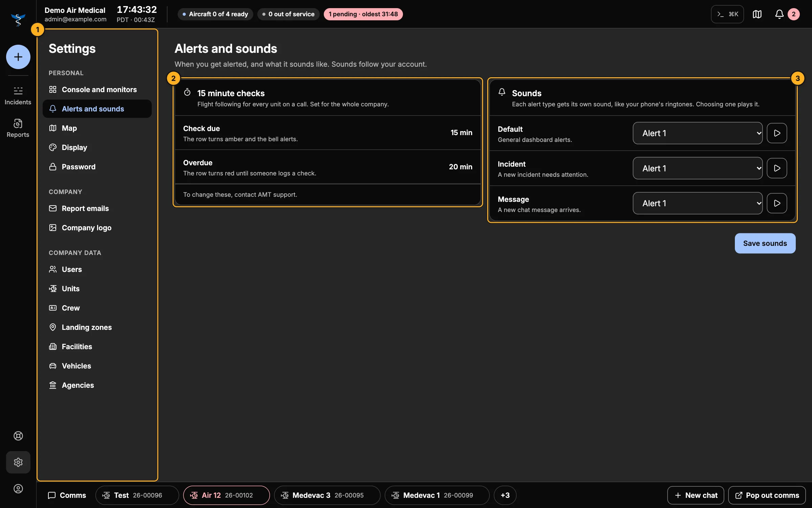Open Landing zones data section
Screen dimensions: 812x508
[x=97, y=327]
